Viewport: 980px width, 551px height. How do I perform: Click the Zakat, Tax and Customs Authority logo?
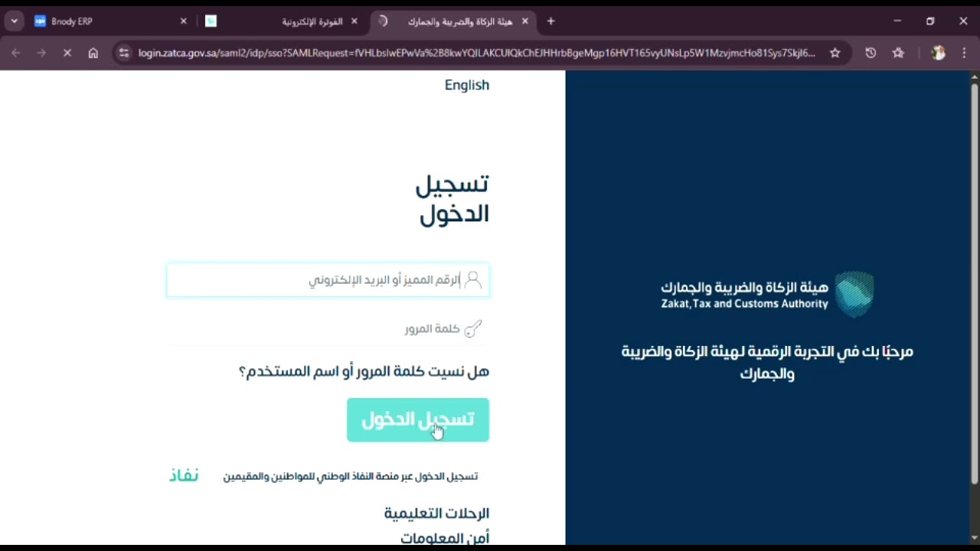[x=767, y=294]
